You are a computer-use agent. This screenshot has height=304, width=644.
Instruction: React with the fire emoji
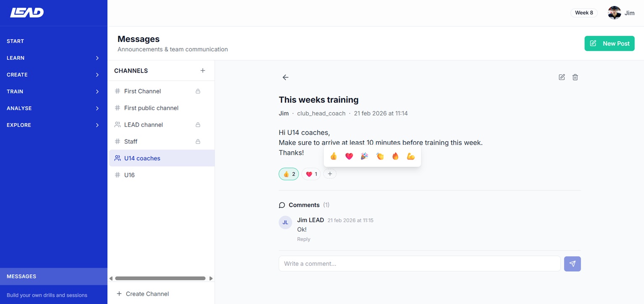point(395,156)
